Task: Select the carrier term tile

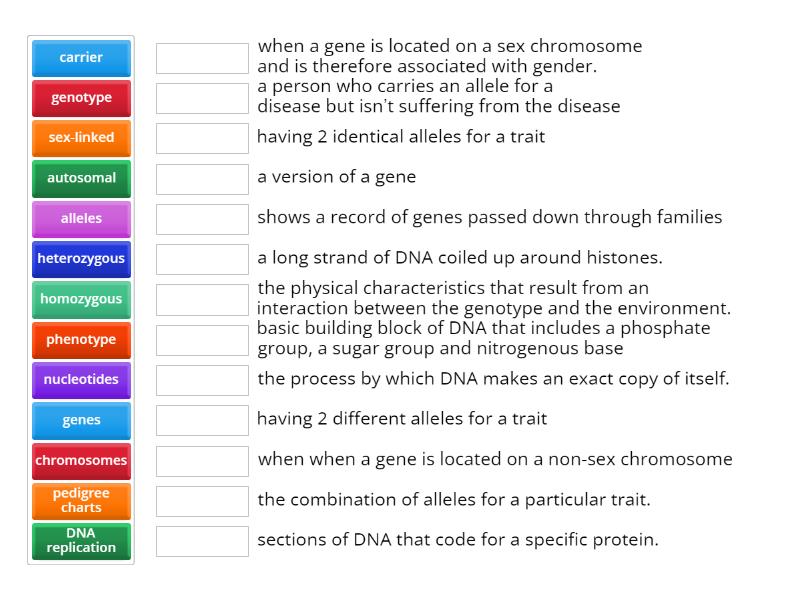Action: tap(80, 57)
